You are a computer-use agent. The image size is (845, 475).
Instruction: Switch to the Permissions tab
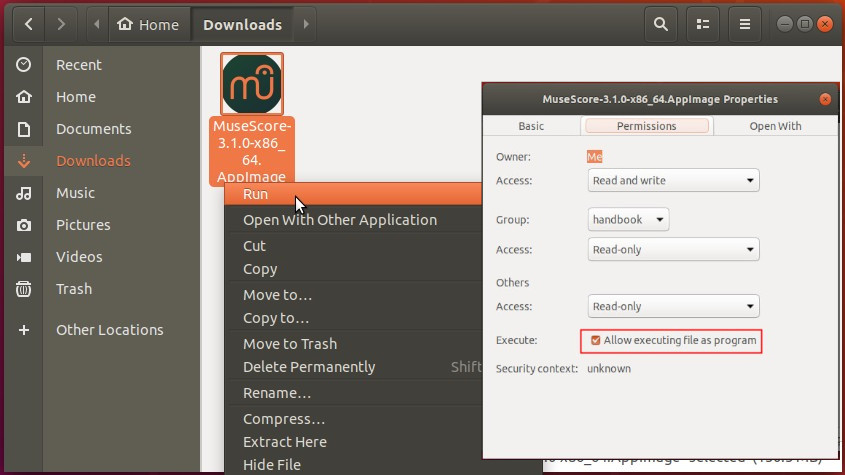coord(647,126)
